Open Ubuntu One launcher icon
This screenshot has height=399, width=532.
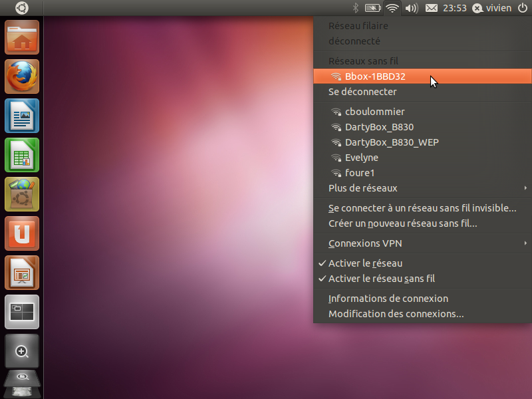point(22,233)
